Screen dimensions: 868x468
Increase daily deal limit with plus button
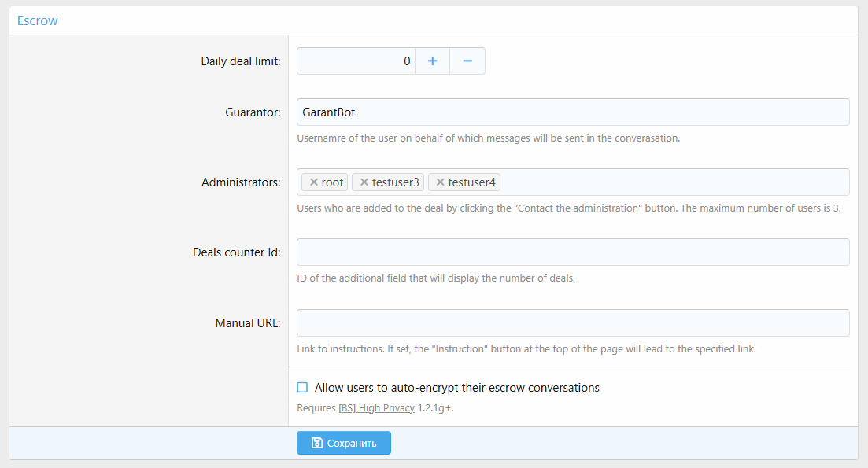tap(432, 61)
